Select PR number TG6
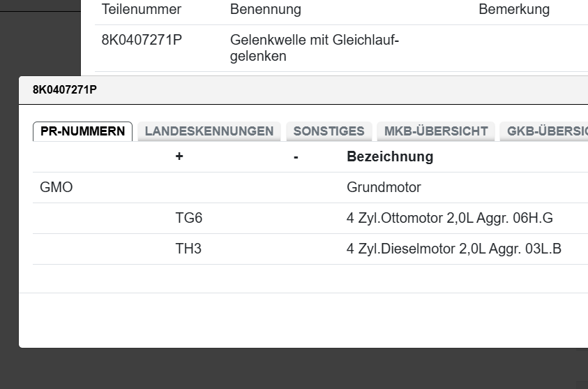The width and height of the screenshot is (588, 389). 189,219
